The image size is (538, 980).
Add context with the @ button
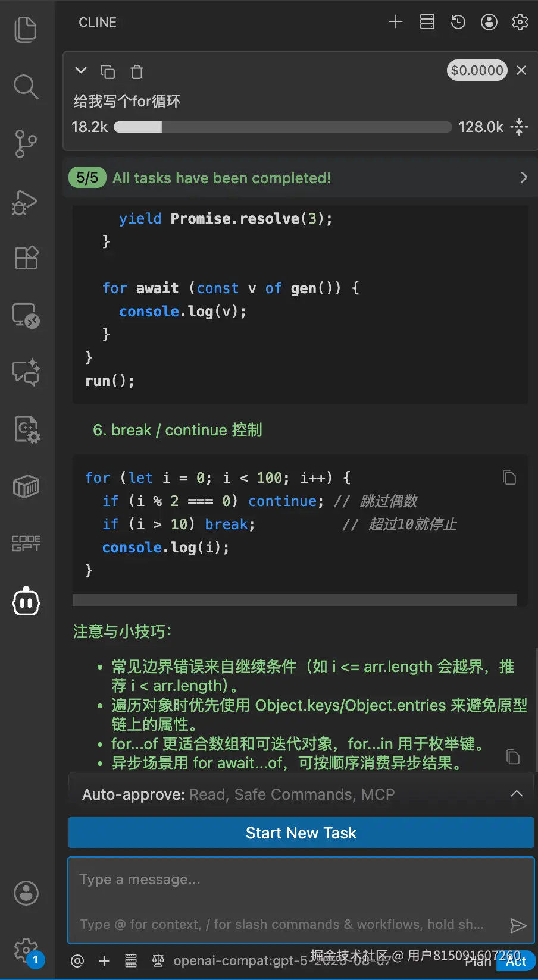(77, 960)
